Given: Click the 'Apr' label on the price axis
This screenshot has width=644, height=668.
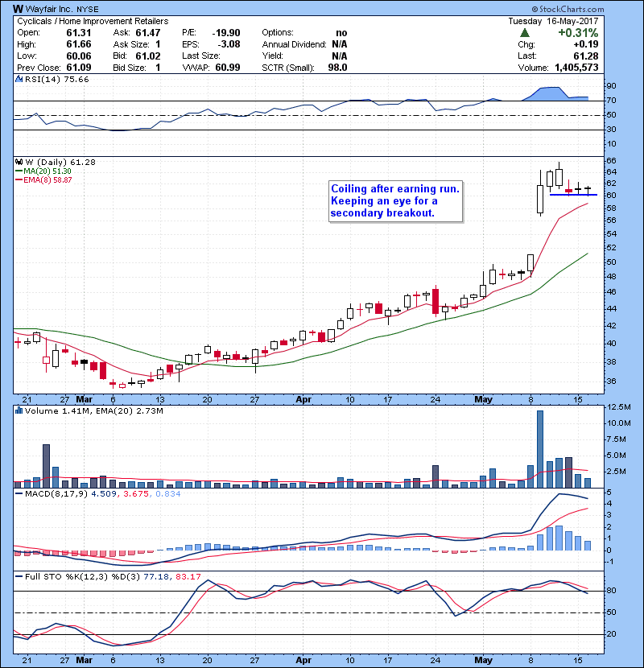Looking at the screenshot, I should pyautogui.click(x=303, y=400).
